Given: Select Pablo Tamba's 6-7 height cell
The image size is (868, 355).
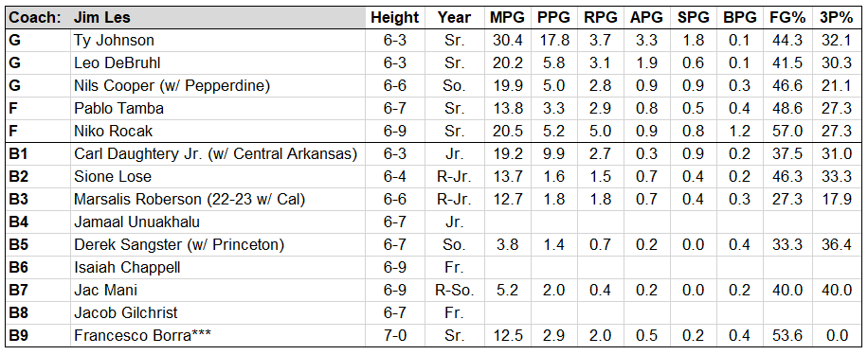Looking at the screenshot, I should (395, 108).
